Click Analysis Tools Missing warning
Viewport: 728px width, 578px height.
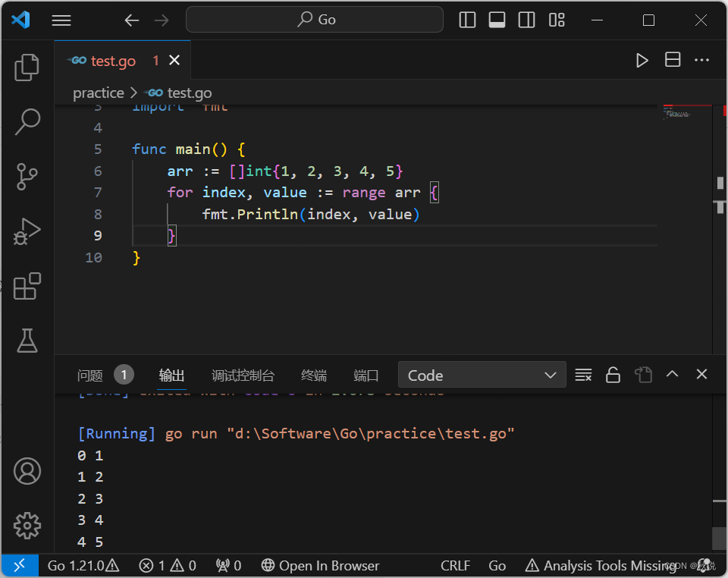point(601,565)
